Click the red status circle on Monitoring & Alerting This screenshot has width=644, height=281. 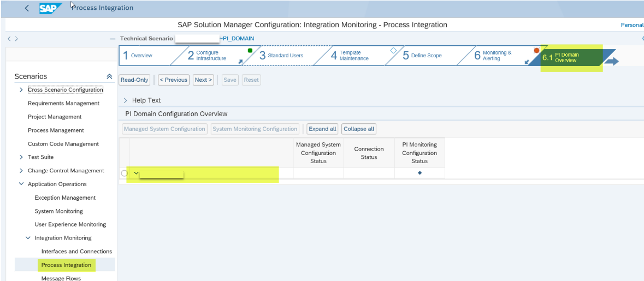click(536, 50)
